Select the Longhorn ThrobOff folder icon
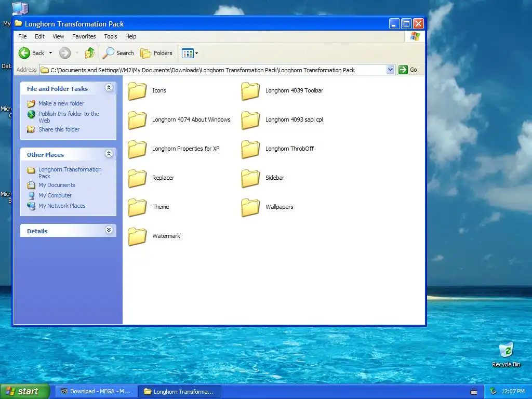Image resolution: width=532 pixels, height=399 pixels. tap(250, 149)
